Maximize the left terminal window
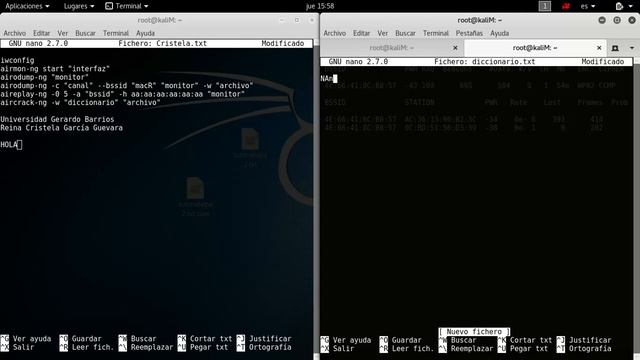Screen dimensions: 640x360 point(297,20)
